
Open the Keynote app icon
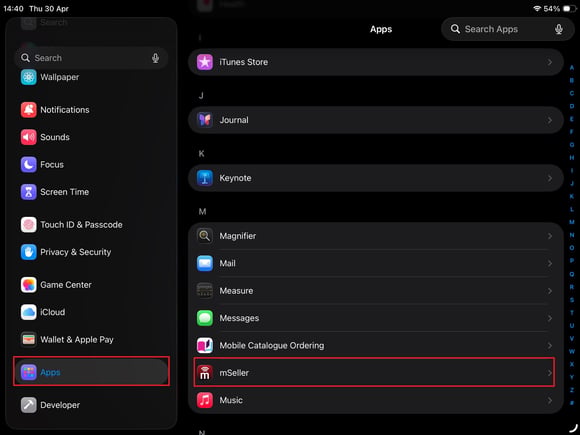click(x=205, y=178)
